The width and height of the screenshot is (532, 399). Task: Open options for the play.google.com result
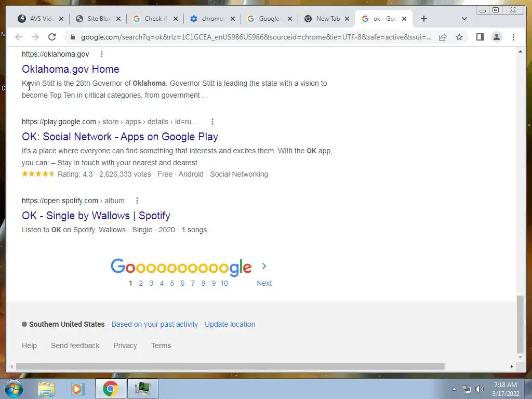tap(212, 122)
